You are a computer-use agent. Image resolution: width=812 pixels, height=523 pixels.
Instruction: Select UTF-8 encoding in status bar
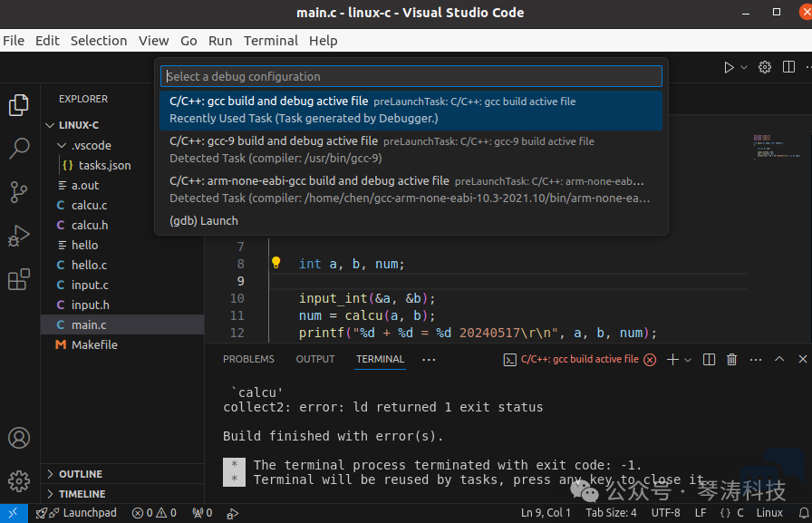[x=666, y=513]
